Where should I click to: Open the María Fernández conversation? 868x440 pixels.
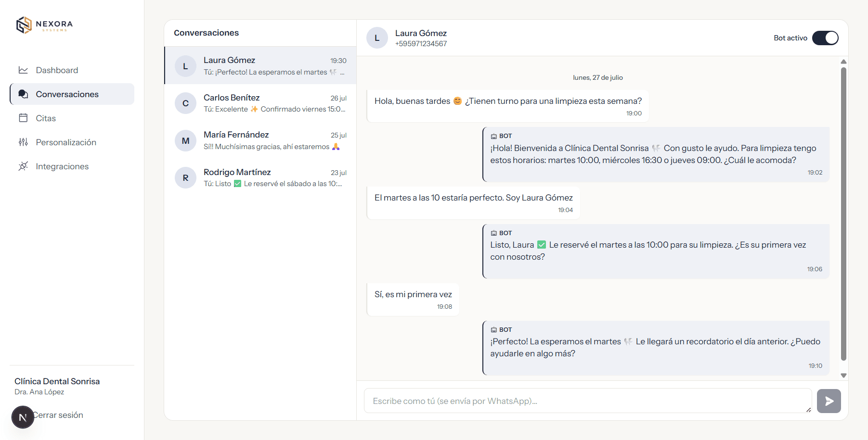[x=260, y=140]
